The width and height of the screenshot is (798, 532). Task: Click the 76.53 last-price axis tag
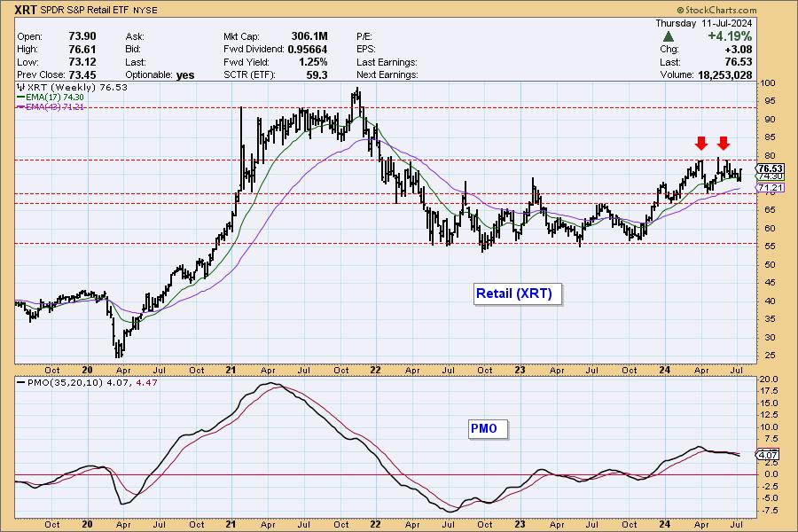click(770, 168)
